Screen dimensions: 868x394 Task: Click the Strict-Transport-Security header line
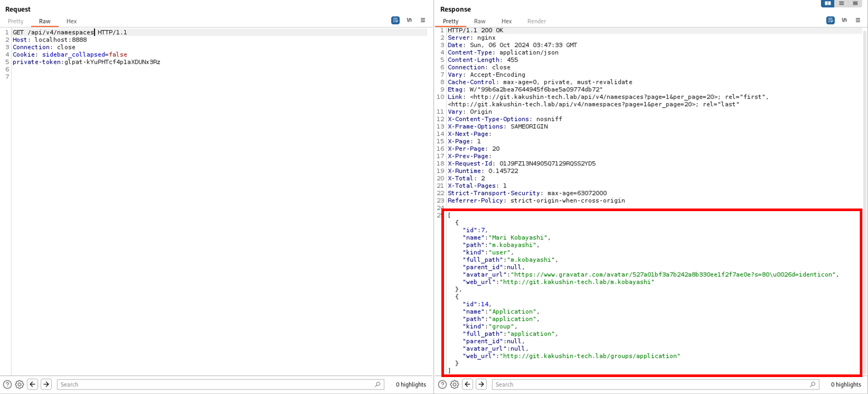tap(527, 193)
